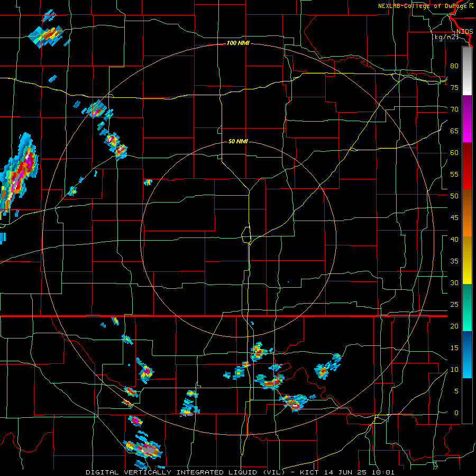Viewport: 476px width, 476px height.
Task: Click the [kg/m2] units label
Action: click(445, 37)
